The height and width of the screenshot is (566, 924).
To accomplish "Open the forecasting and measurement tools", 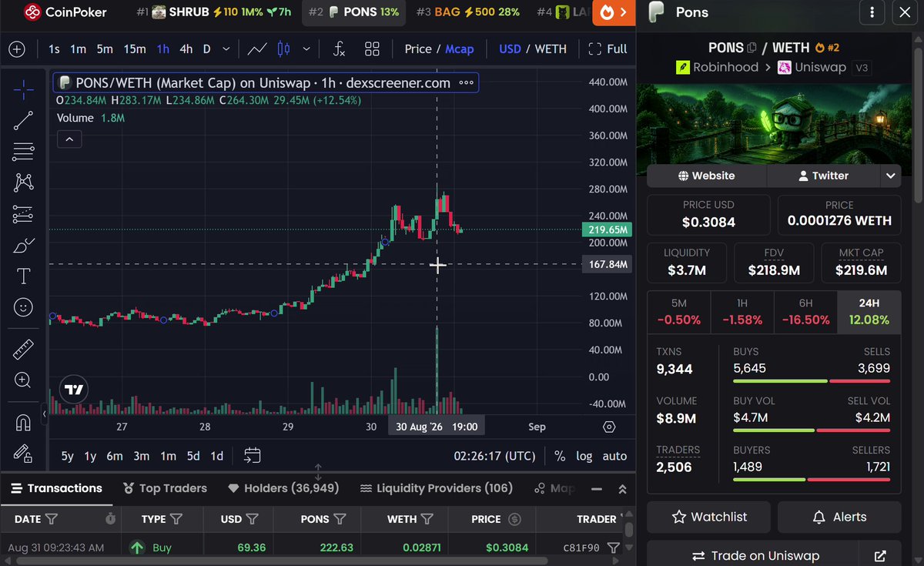I will pyautogui.click(x=23, y=214).
